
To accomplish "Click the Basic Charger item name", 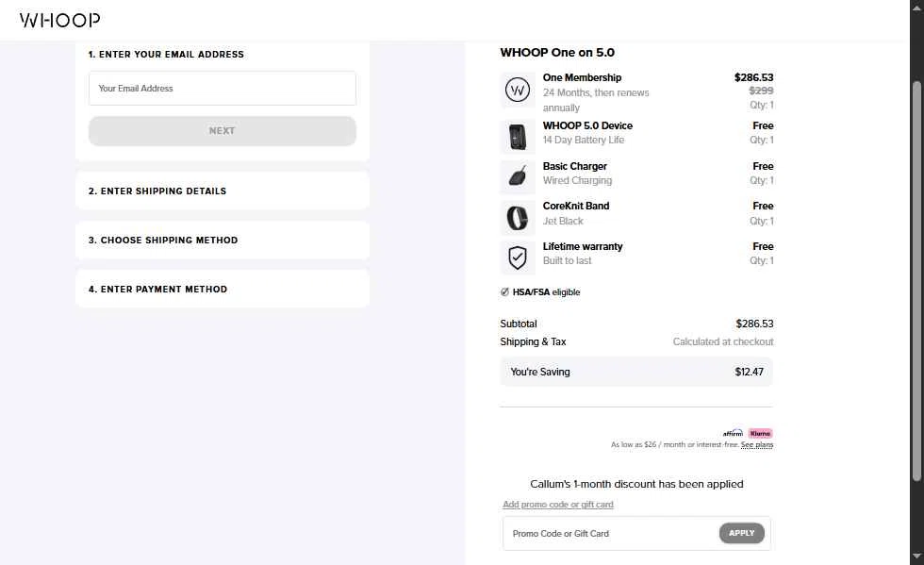I will (574, 166).
